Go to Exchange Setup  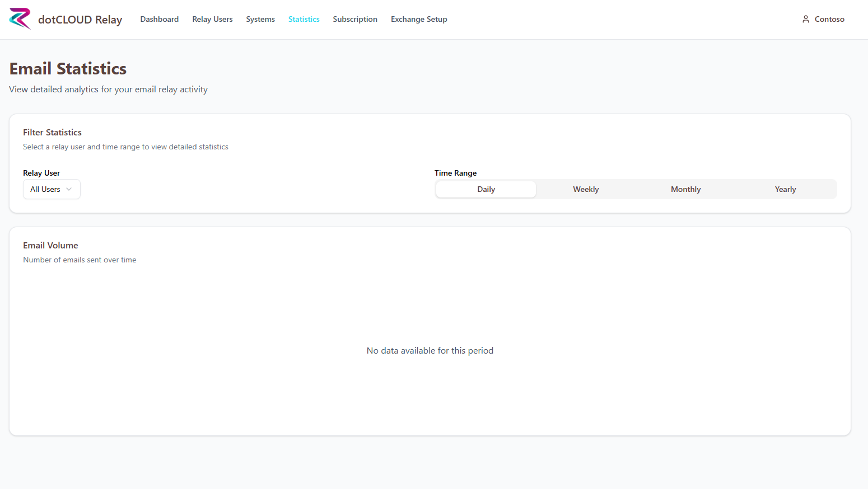point(419,19)
